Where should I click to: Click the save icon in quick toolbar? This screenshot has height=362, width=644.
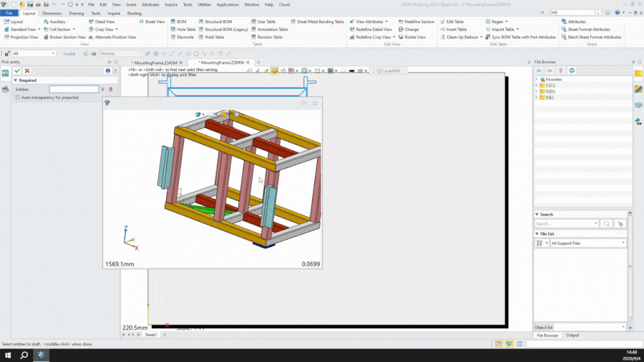(x=30, y=4)
